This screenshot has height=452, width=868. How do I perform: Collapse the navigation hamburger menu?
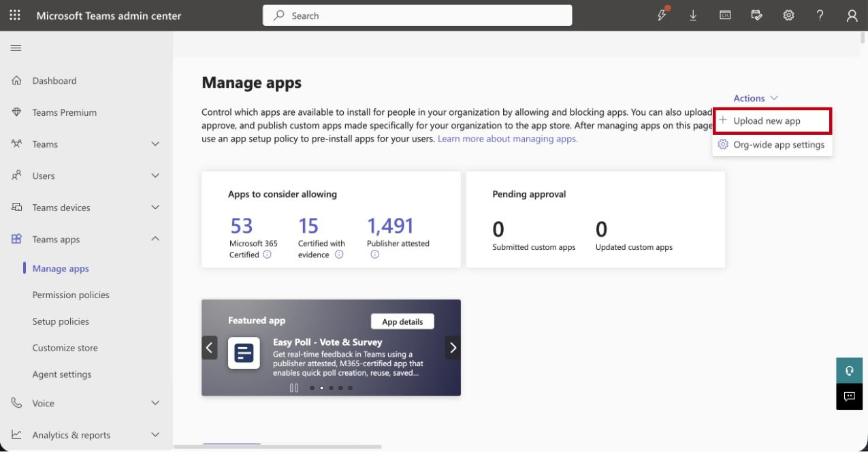16,48
